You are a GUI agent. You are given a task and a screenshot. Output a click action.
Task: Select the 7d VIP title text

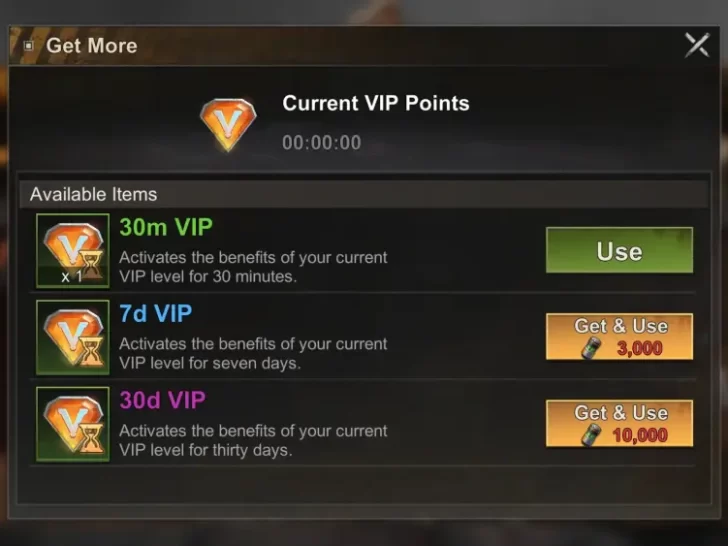pos(156,313)
